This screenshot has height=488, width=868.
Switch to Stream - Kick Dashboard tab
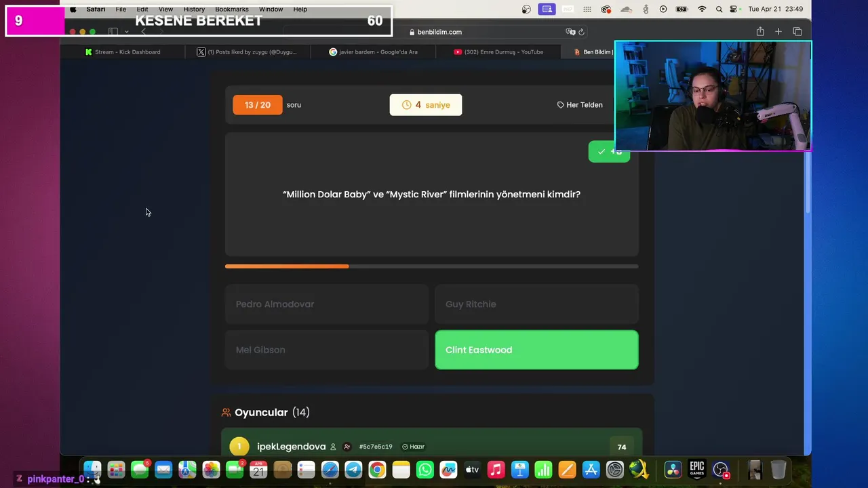coord(123,52)
